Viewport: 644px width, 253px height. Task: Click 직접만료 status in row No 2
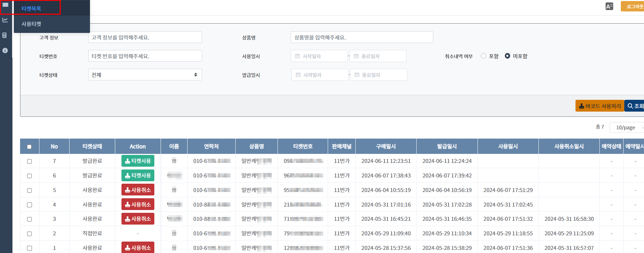pos(92,233)
